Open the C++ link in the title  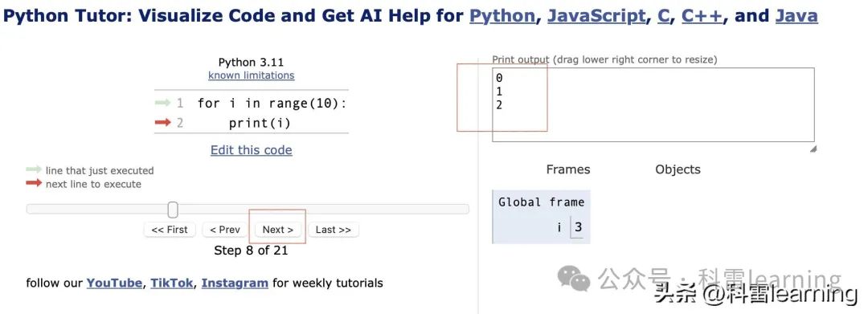pos(702,15)
